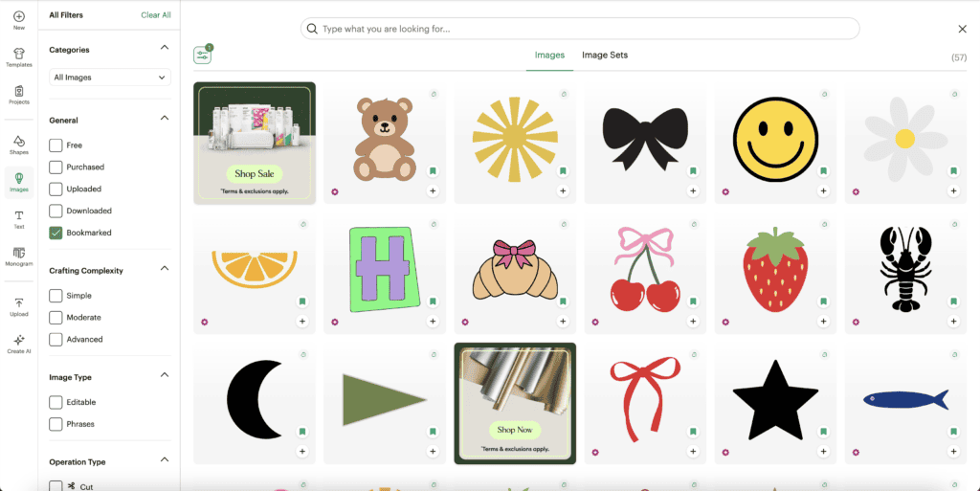The width and height of the screenshot is (980, 491).
Task: Select the Shapes tool
Action: [x=19, y=144]
